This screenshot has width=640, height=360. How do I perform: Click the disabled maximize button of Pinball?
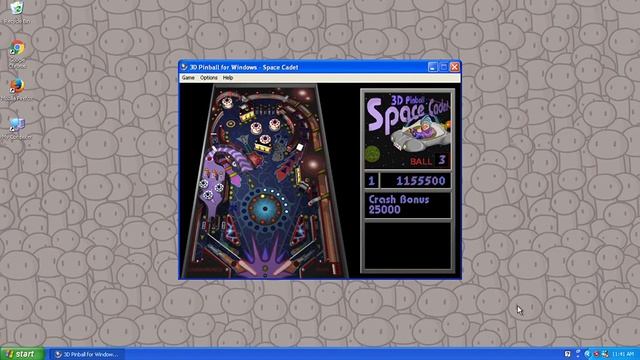click(444, 67)
